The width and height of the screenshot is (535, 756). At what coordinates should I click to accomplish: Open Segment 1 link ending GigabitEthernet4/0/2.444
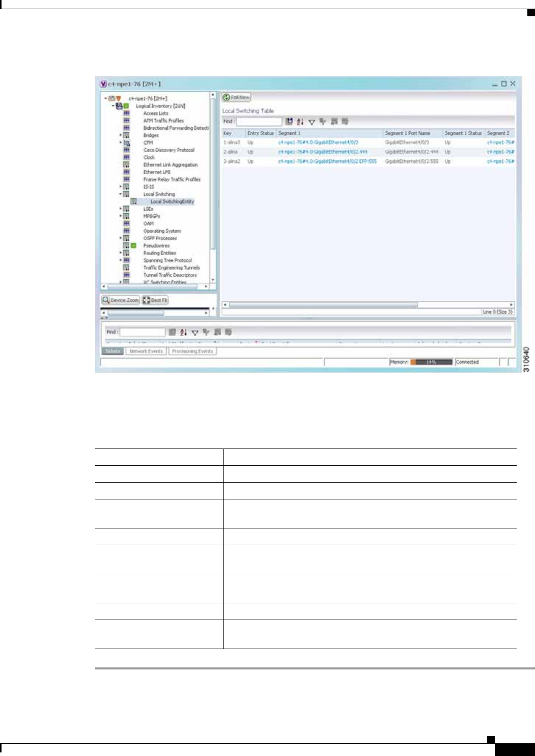tap(323, 152)
